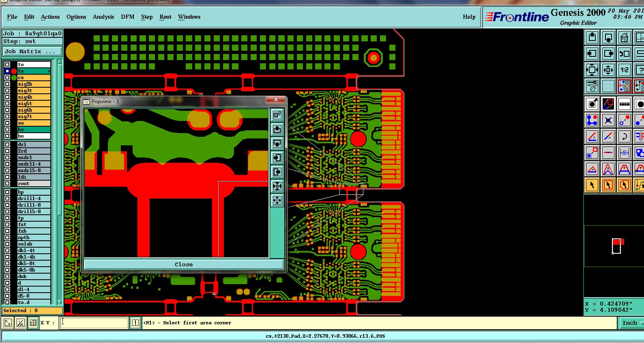The width and height of the screenshot is (644, 343).
Task: Open the File menu
Action: pos(12,17)
